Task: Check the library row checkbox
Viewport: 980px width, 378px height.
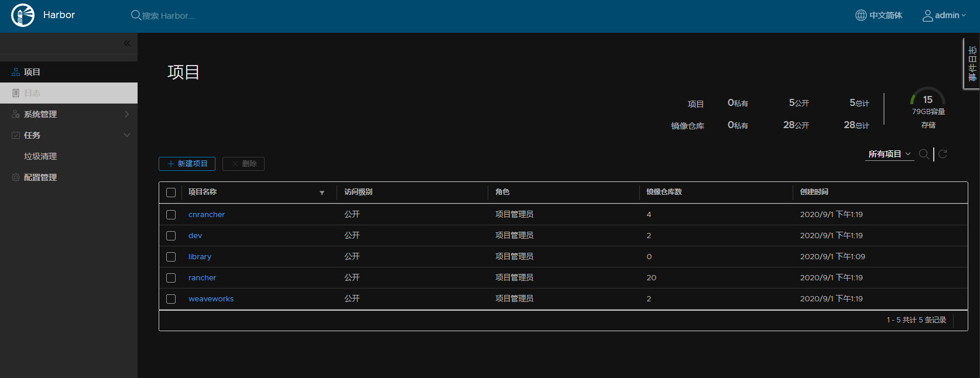Action: pyautogui.click(x=171, y=257)
